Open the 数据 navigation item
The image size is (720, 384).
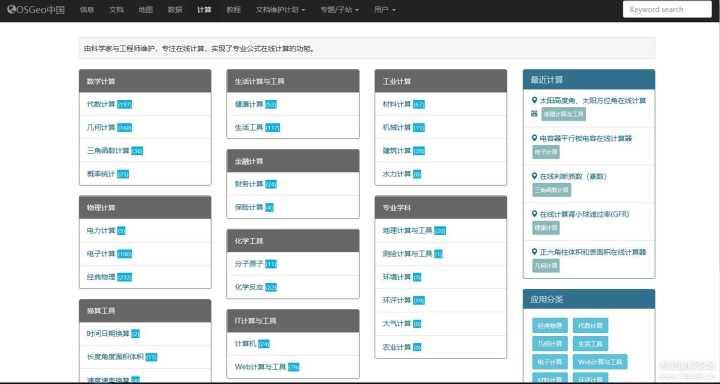[175, 10]
